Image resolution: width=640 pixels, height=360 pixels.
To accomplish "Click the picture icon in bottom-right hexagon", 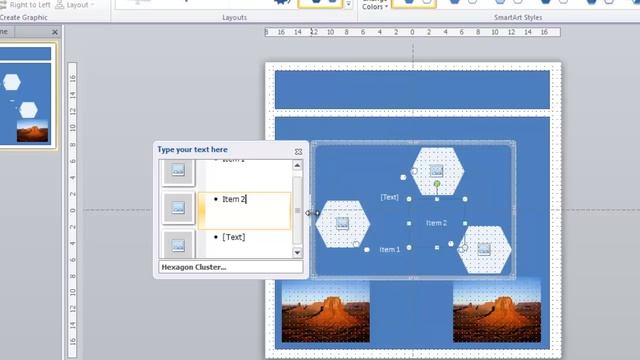I will [484, 249].
